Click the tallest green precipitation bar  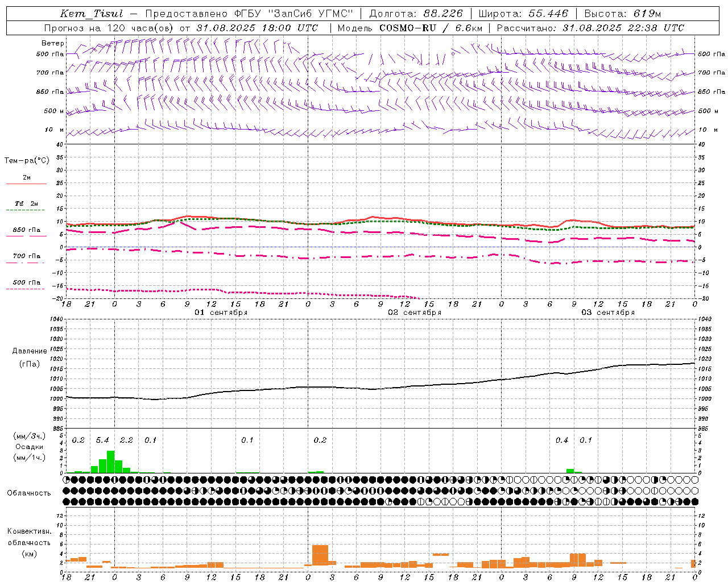[110, 462]
